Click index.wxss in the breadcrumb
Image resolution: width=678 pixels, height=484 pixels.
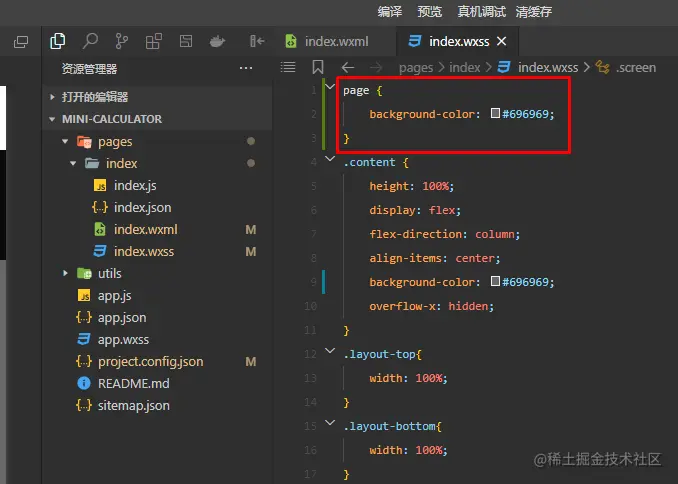[x=547, y=68]
